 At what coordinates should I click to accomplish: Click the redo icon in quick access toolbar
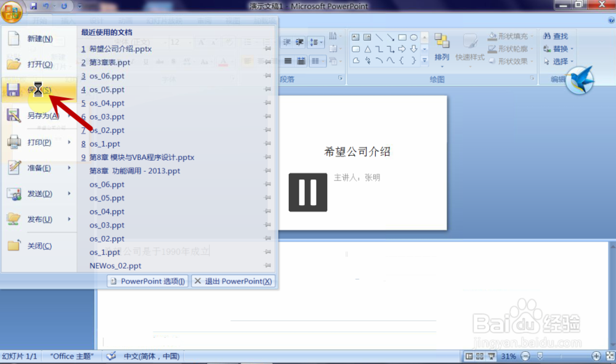pyautogui.click(x=64, y=6)
